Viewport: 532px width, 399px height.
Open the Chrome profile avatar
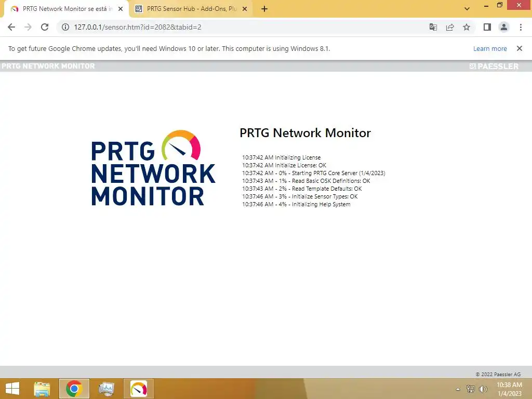pyautogui.click(x=504, y=27)
